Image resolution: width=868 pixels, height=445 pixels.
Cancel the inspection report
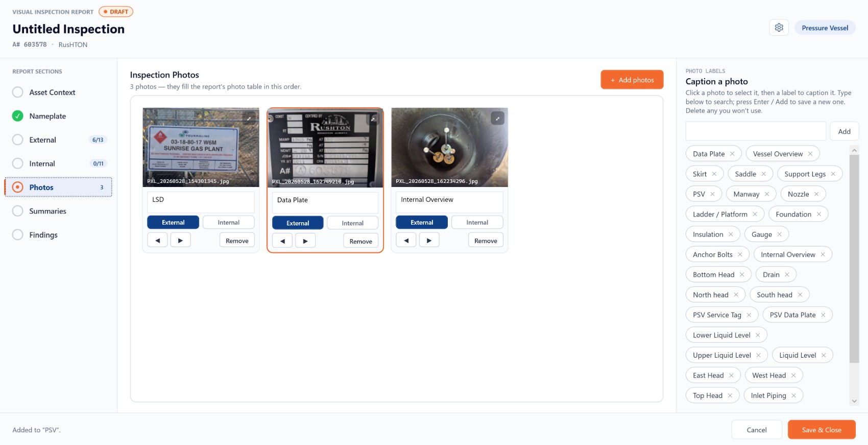coord(757,430)
